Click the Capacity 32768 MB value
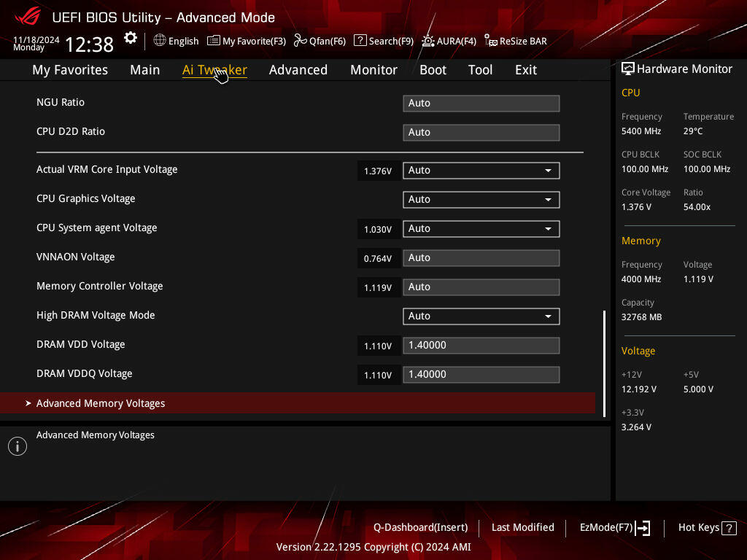747x560 pixels. coord(642,317)
